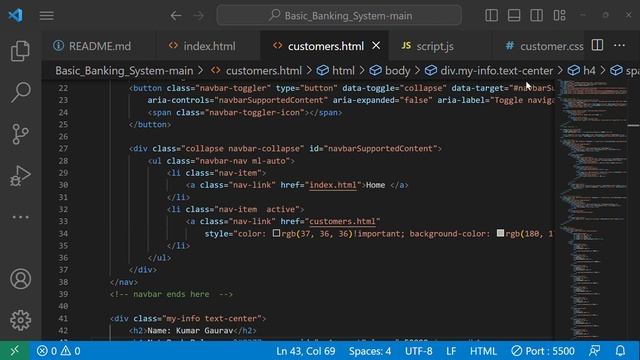Show additional views ellipsis in activity bar
This screenshot has width=640, height=360.
20,217
